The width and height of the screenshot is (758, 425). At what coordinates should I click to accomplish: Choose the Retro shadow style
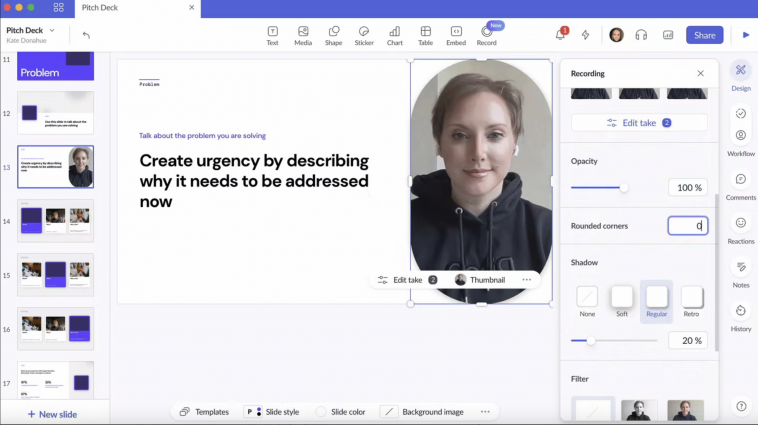click(x=691, y=301)
